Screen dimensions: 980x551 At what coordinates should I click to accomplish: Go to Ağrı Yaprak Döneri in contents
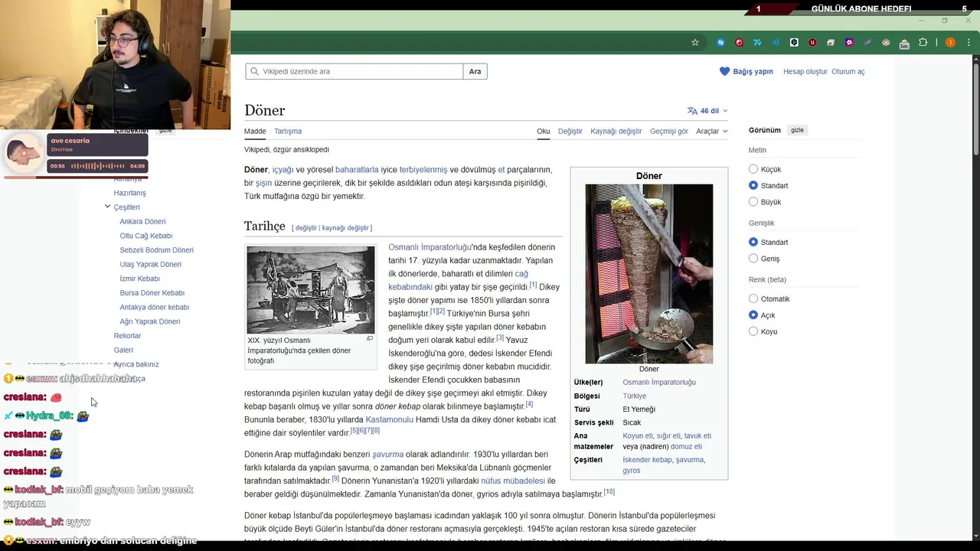click(x=149, y=321)
